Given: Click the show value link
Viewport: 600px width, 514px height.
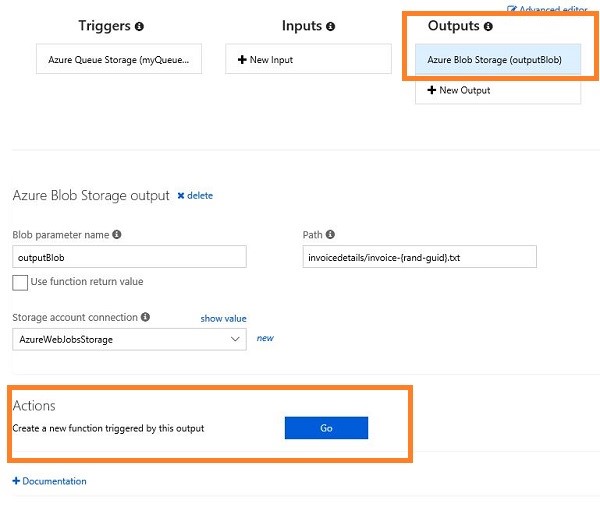Looking at the screenshot, I should tap(223, 319).
